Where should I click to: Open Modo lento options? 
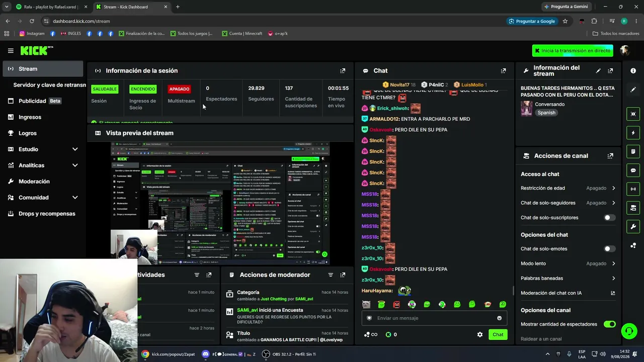pyautogui.click(x=568, y=263)
